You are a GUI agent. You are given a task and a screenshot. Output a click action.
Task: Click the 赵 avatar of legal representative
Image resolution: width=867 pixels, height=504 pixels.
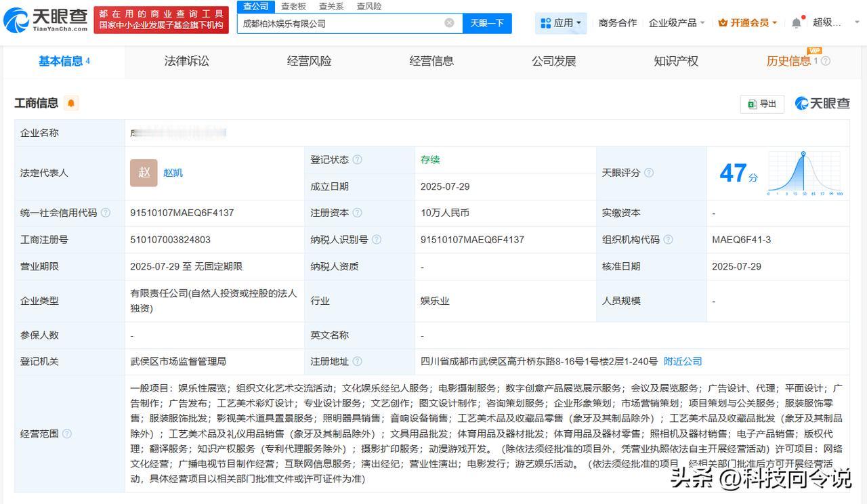(x=144, y=173)
